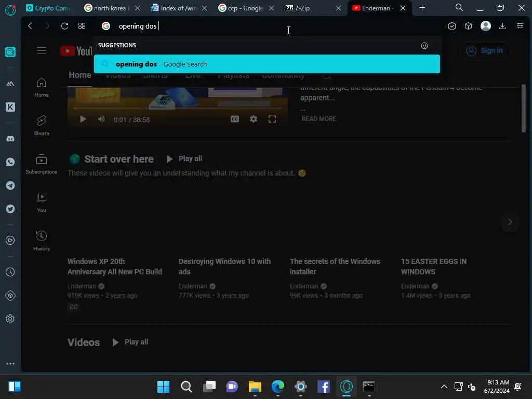The height and width of the screenshot is (399, 532).
Task: Open Telegram in the sidebar
Action: pos(10,185)
